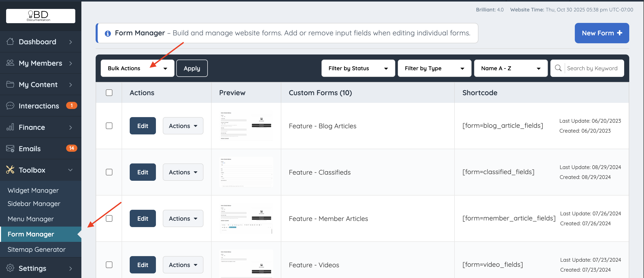Click the Search by Keyword field
This screenshot has width=644, height=278.
593,68
